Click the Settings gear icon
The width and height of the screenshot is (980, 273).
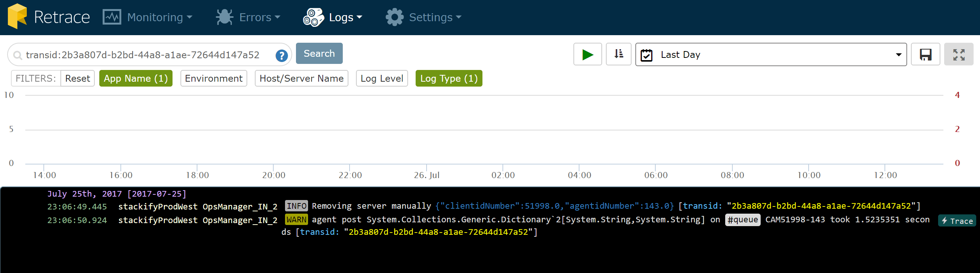(x=394, y=17)
